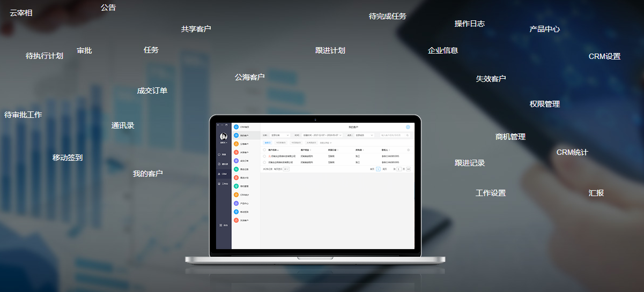This screenshot has width=644, height=292.
Task: Toggle select-all checkbox in table header
Action: tap(264, 150)
